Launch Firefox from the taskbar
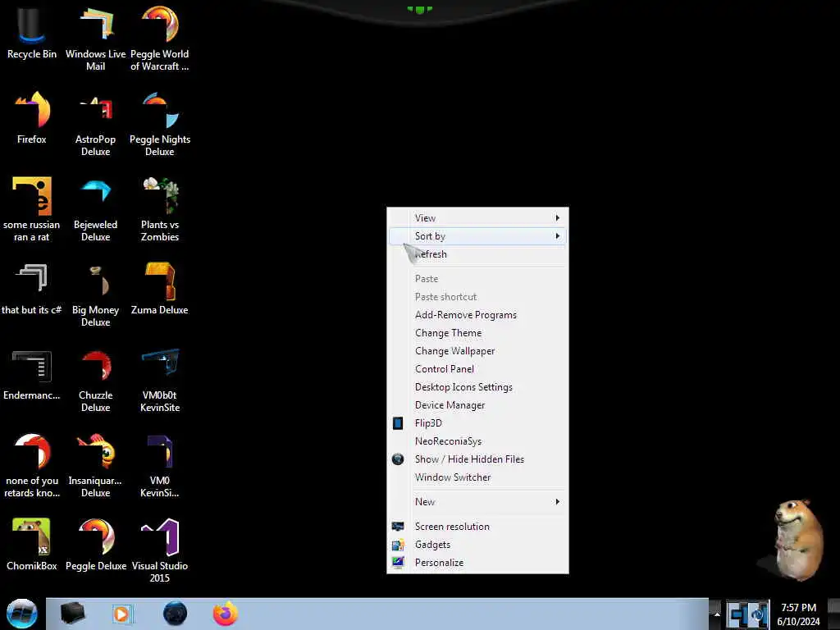Screen dimensions: 840x630 click(x=226, y=614)
